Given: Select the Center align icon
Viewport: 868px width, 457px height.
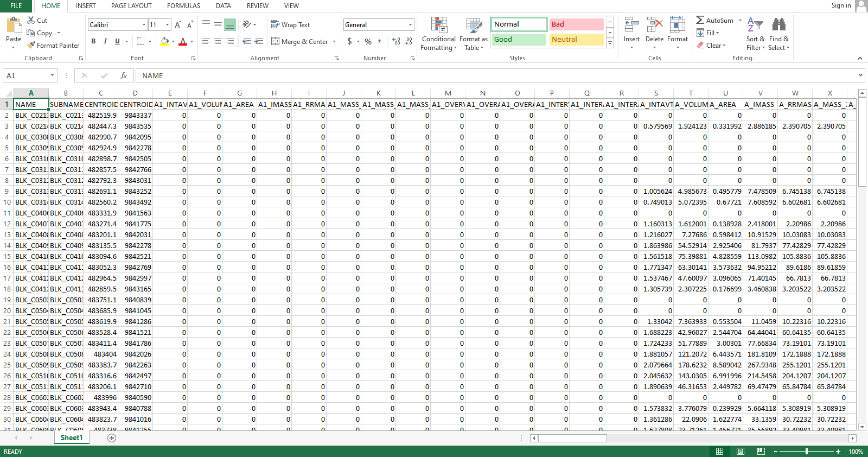Looking at the screenshot, I should pos(218,41).
